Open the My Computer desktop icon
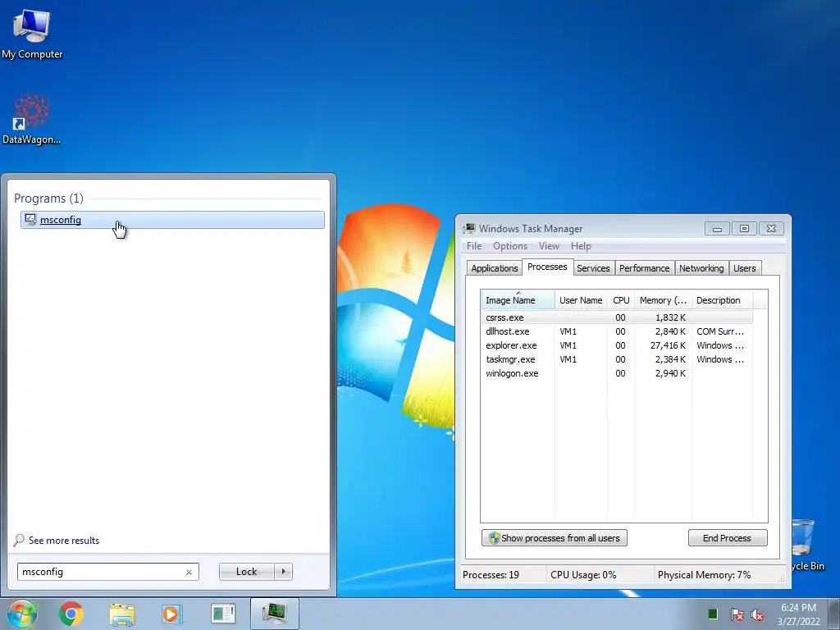The height and width of the screenshot is (630, 840). [32, 34]
